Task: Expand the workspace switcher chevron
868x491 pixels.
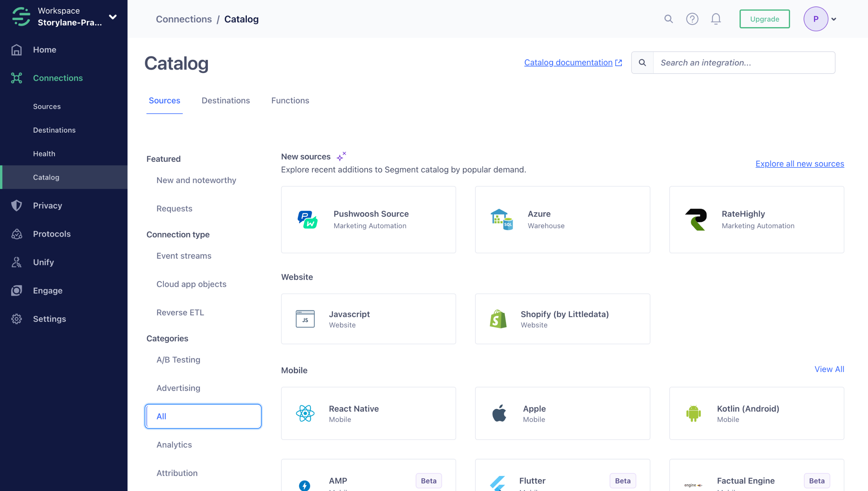Action: pyautogui.click(x=113, y=17)
